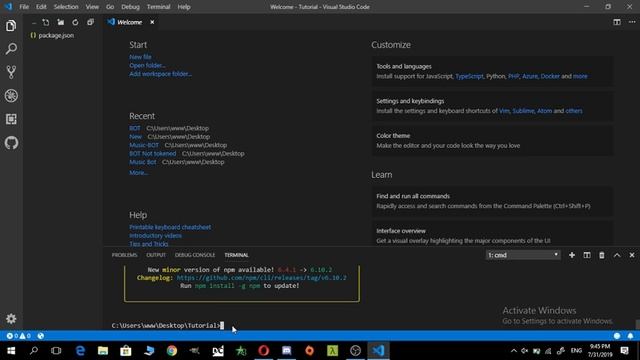640x360 pixels.
Task: Show hidden system tray icons
Action: pos(513,351)
